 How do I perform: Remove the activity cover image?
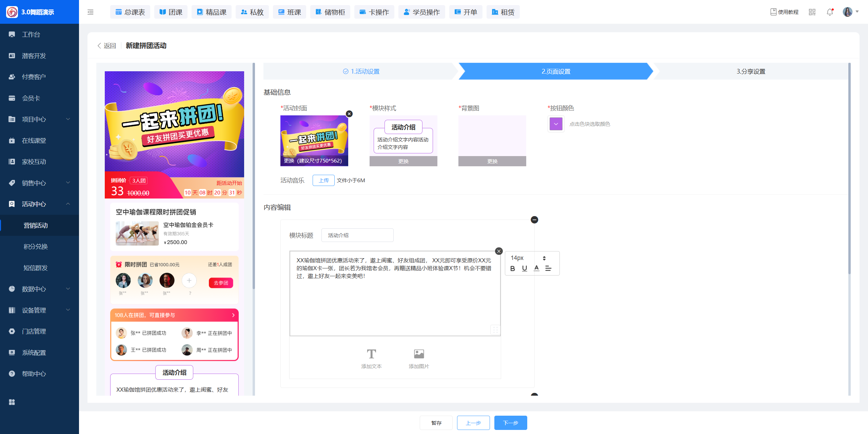[x=349, y=114]
